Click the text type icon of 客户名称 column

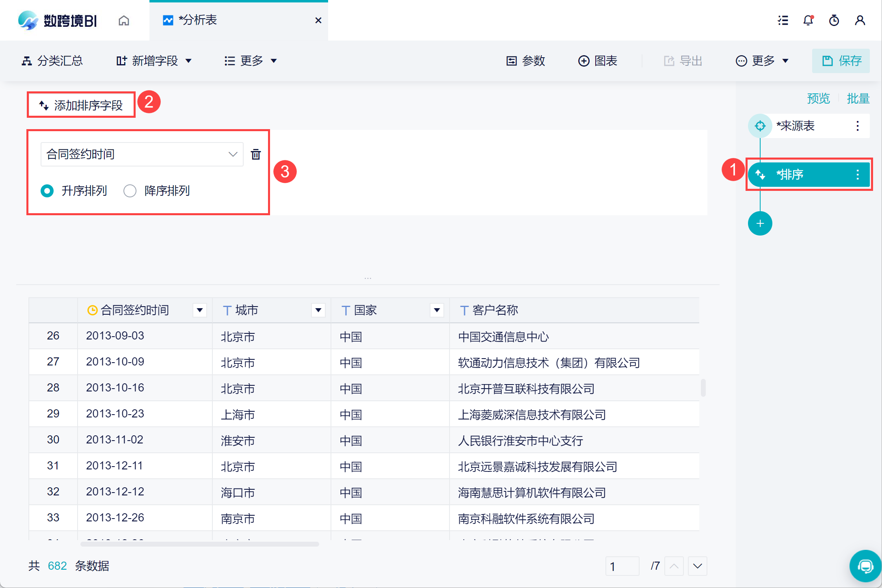coord(464,311)
